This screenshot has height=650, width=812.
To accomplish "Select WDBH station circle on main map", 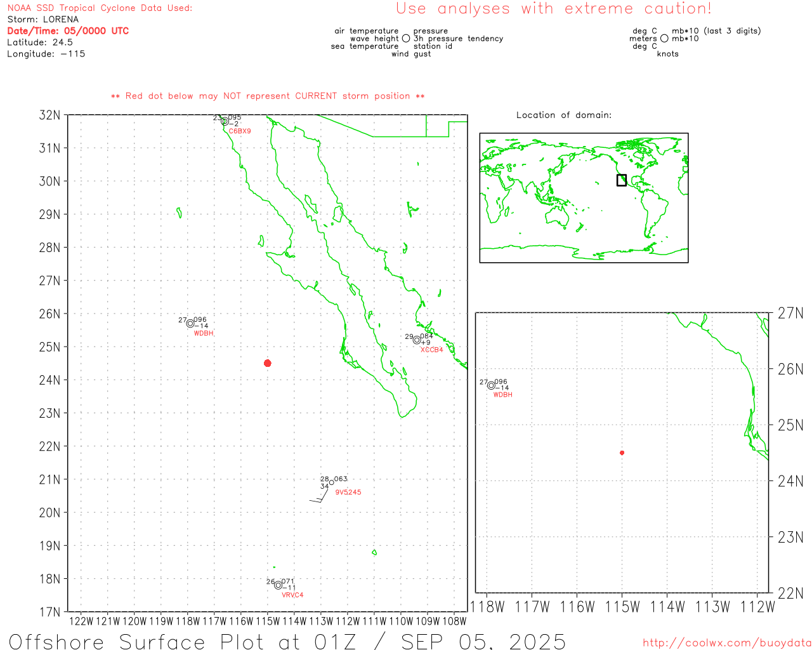I will [190, 323].
